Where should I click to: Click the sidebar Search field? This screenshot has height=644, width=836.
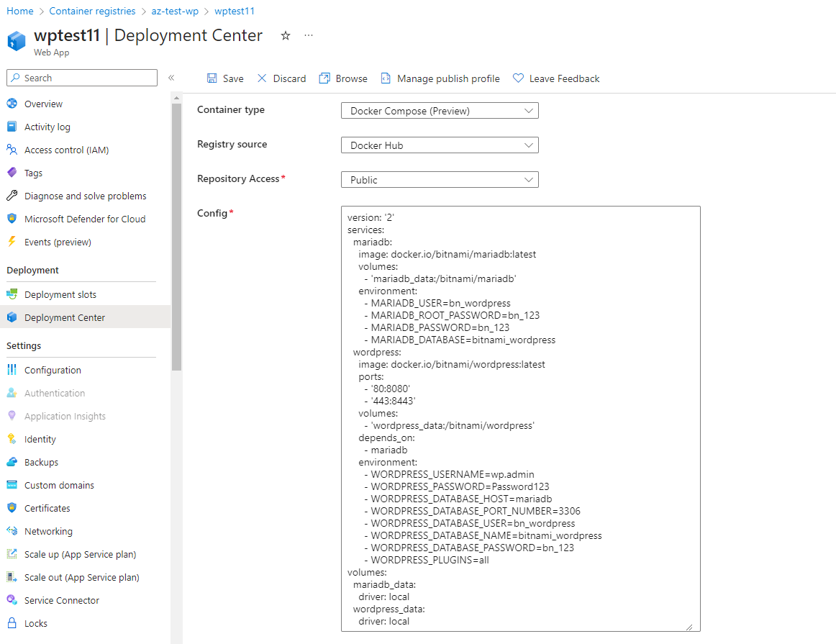pos(82,78)
